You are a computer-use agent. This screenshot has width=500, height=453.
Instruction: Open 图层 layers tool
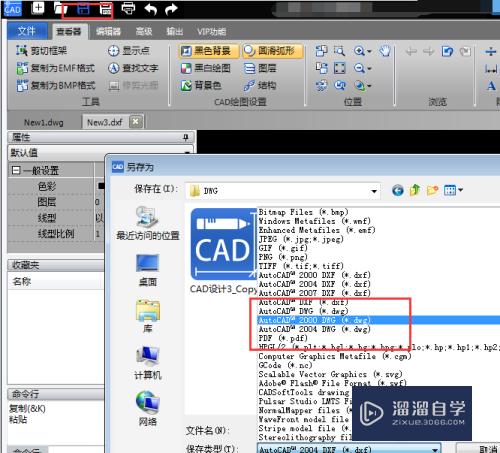[260, 68]
